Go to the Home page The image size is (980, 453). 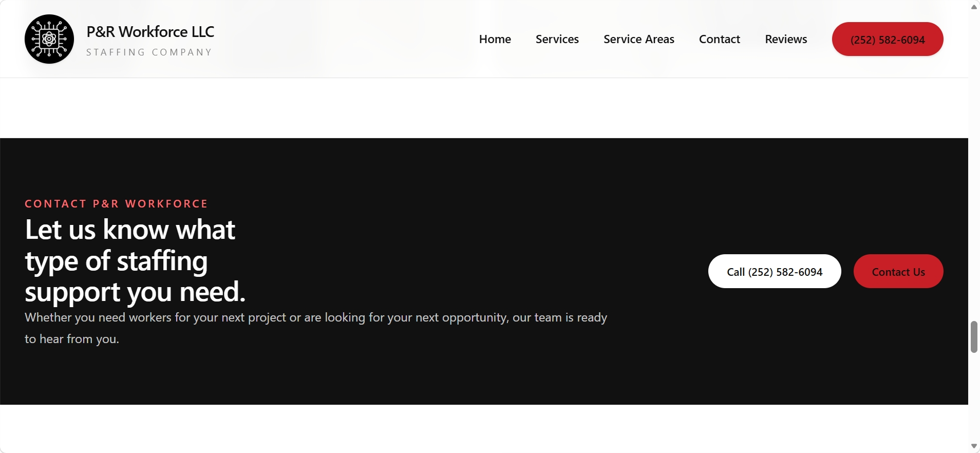[x=495, y=39]
